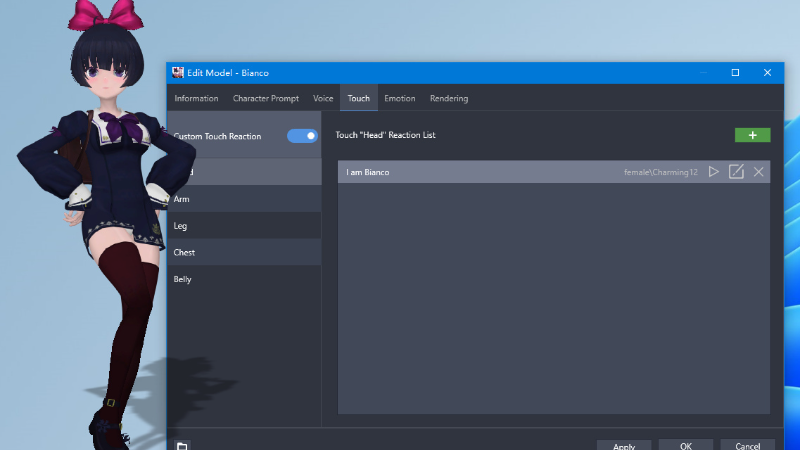
Task: Maximize the Edit Model window
Action: (x=735, y=73)
